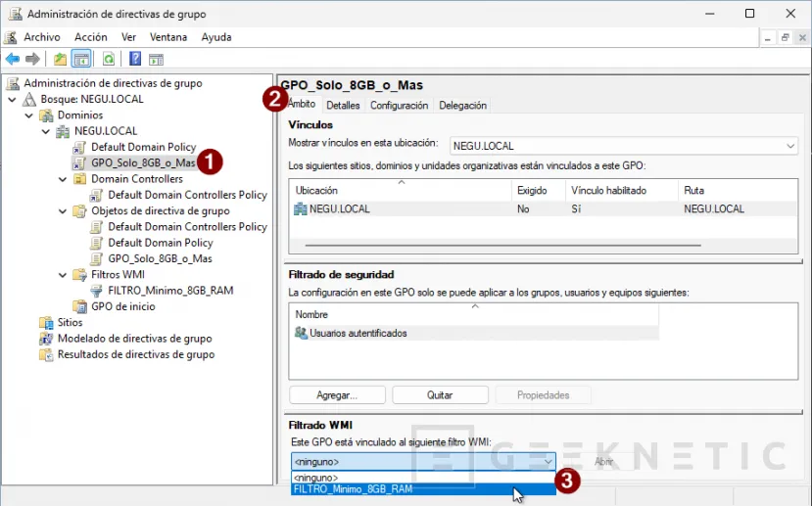Click the Sitios icon in the tree
Viewport: 812px width, 506px height.
tap(46, 323)
